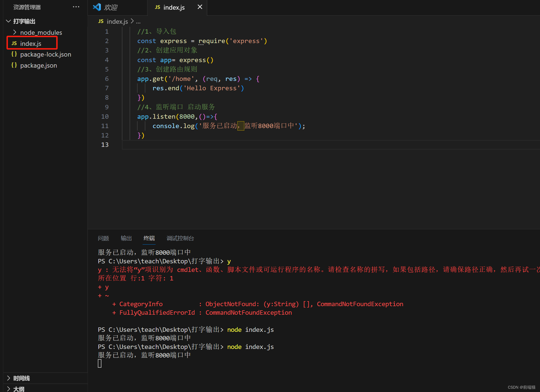Click the JS icon in the breadcrumb bar
This screenshot has width=540, height=392.
tap(101, 21)
